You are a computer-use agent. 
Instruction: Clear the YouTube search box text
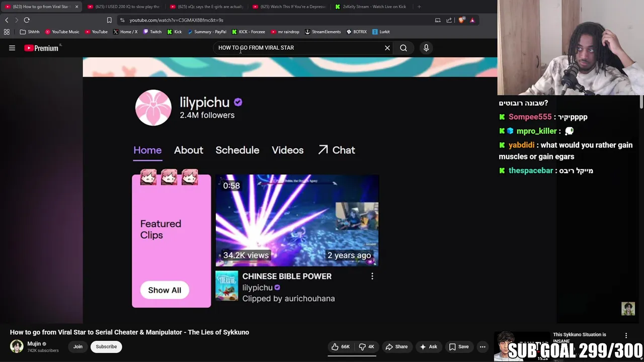387,48
